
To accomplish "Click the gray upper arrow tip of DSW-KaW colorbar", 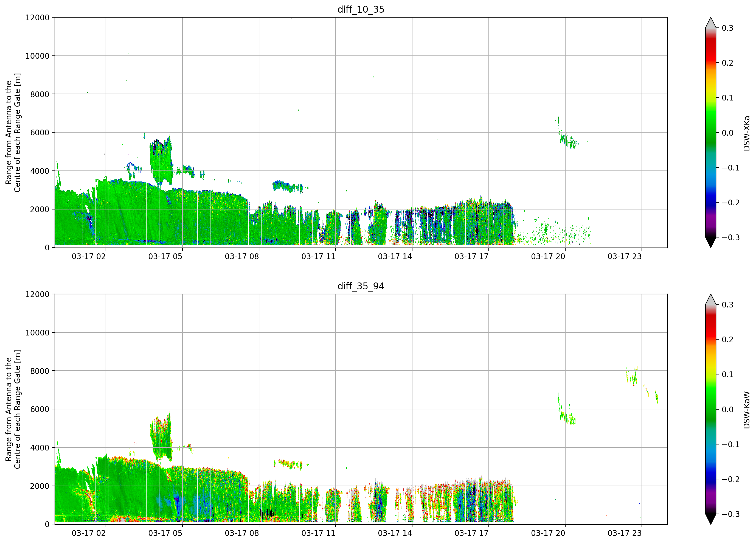I will 711,300.
